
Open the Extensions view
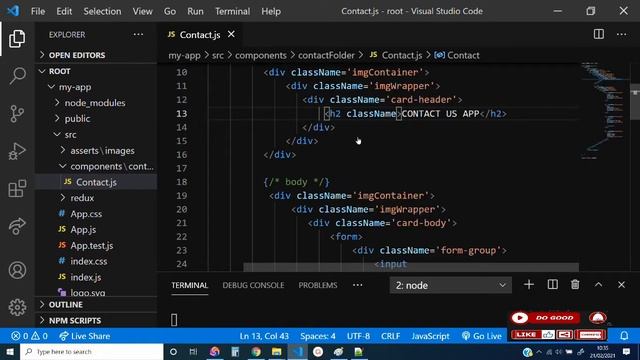pyautogui.click(x=17, y=189)
